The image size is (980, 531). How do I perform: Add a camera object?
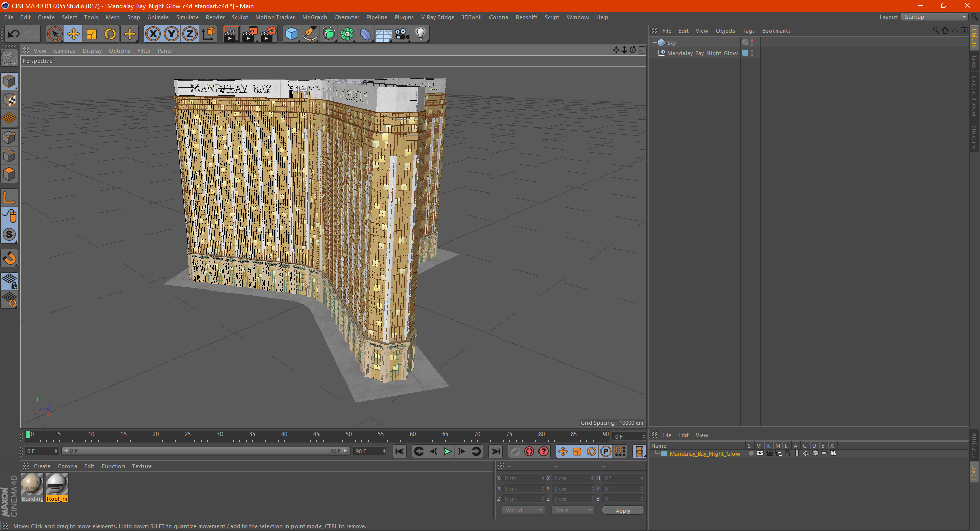(402, 34)
